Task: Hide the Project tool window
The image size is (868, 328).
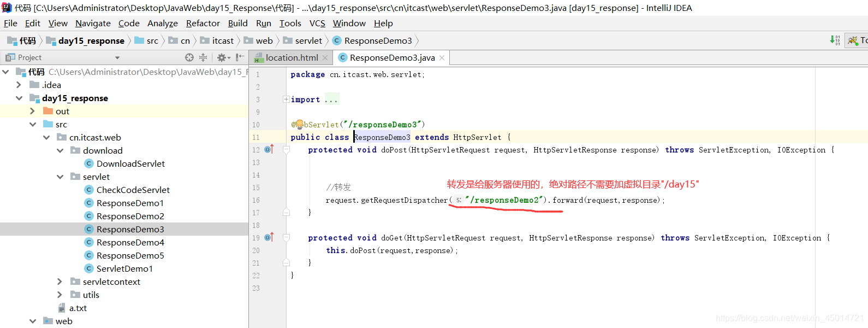Action: click(x=240, y=57)
